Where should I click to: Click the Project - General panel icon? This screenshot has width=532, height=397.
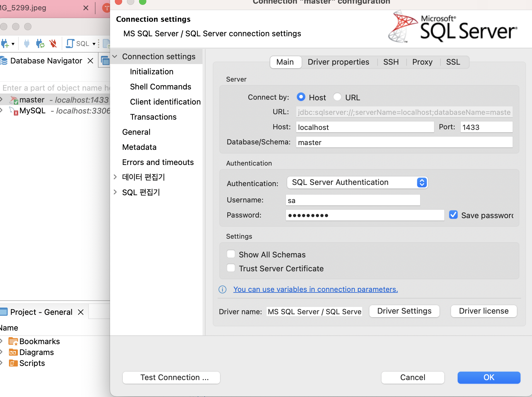click(x=4, y=312)
